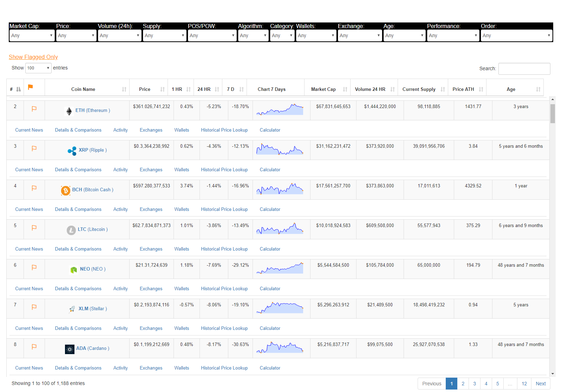562x392 pixels.
Task: Open the Market Cap filter dropdown
Action: (32, 35)
